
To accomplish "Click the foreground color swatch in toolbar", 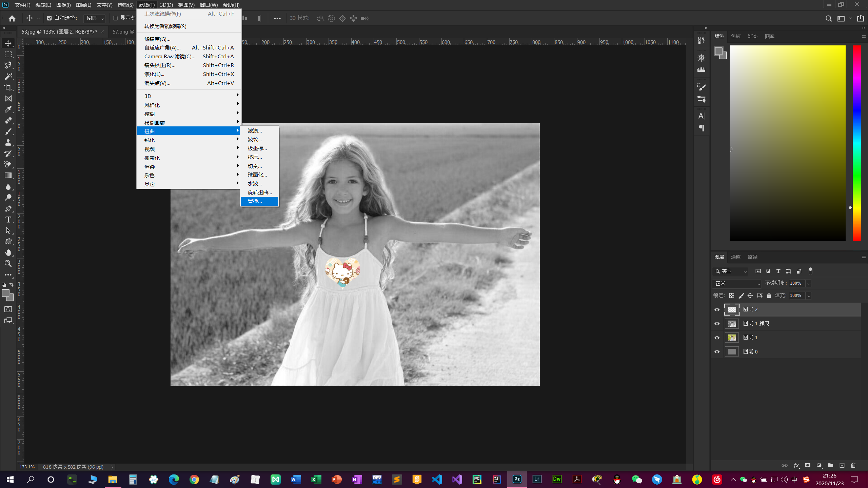I will point(6,293).
